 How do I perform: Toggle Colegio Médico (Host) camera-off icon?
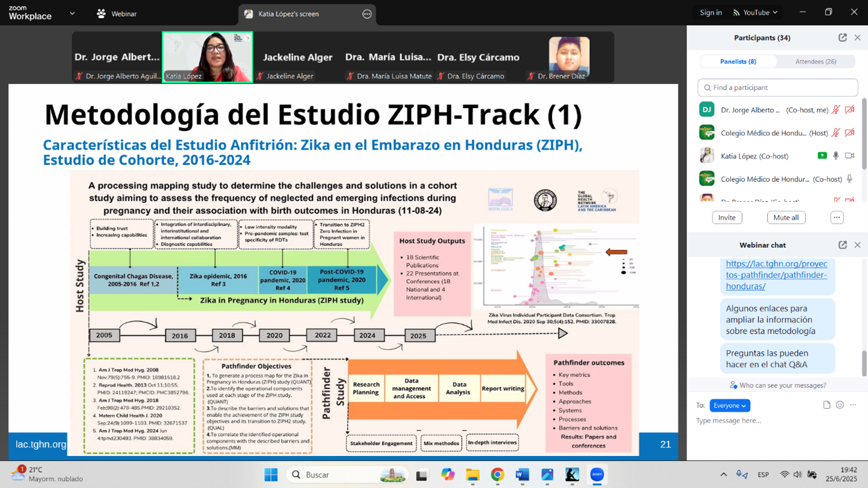(850, 133)
